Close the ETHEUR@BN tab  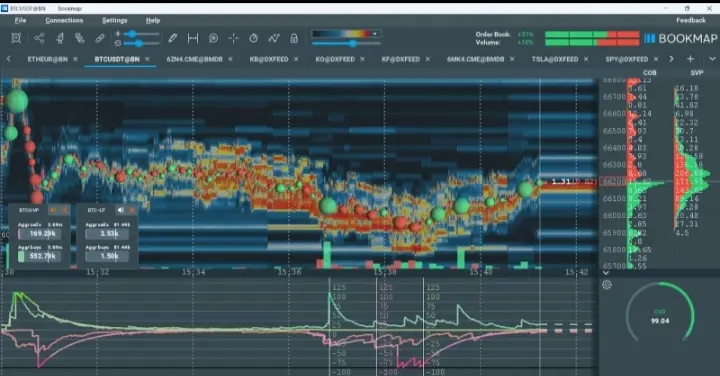(75, 59)
